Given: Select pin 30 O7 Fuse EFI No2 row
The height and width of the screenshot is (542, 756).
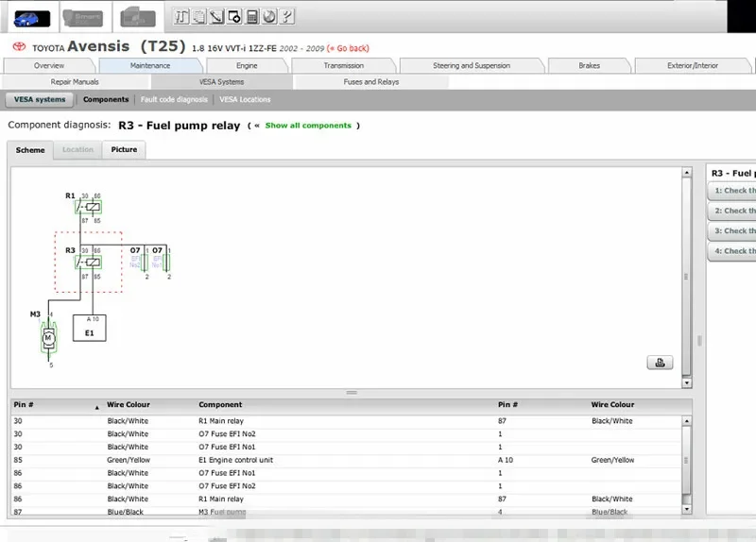Looking at the screenshot, I should coord(346,434).
